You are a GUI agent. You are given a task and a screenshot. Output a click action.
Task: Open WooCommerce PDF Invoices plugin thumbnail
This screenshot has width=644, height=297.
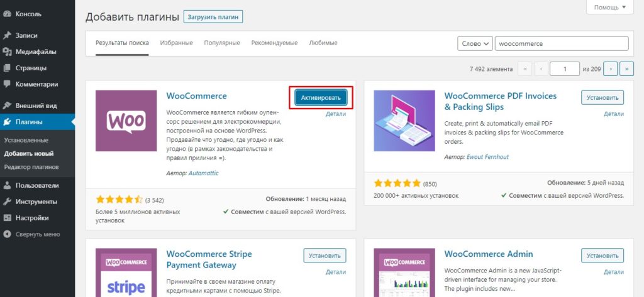coord(404,121)
